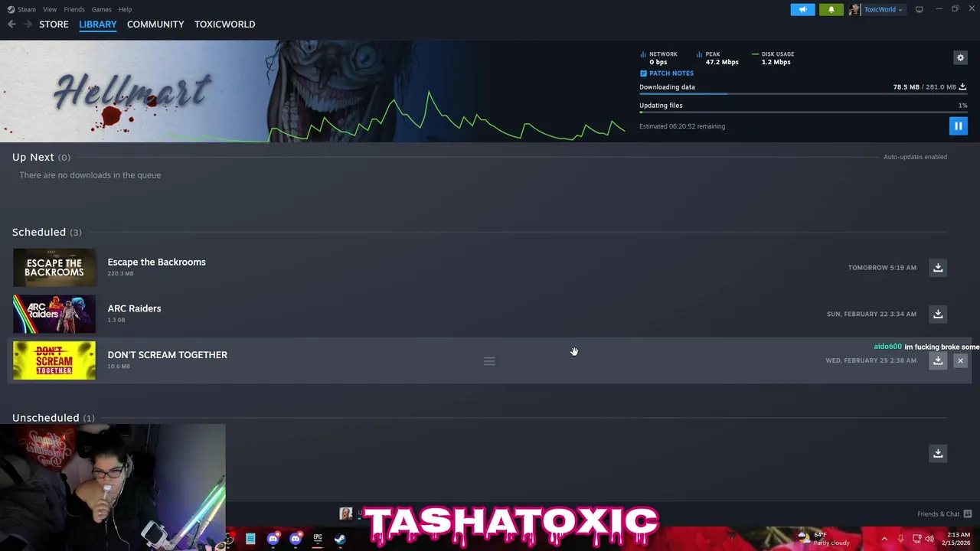980x551 pixels.
Task: Click the PEAK legend bar icon
Action: [700, 54]
